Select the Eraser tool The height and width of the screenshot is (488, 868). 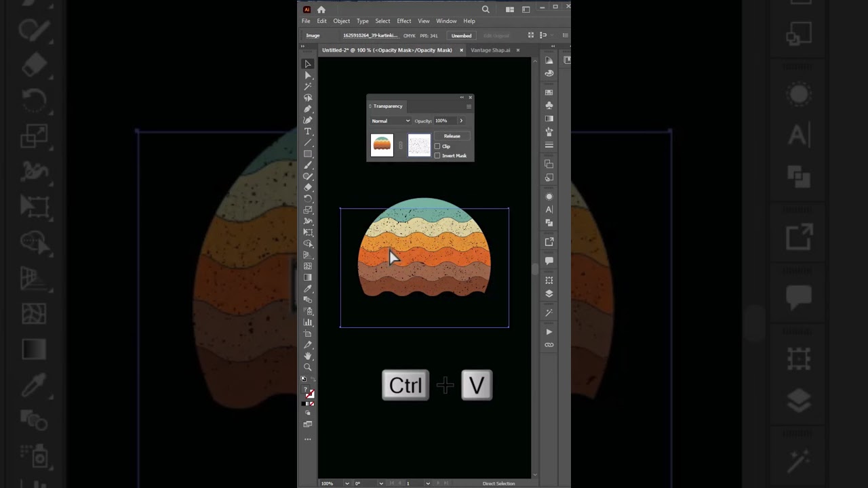pyautogui.click(x=308, y=188)
